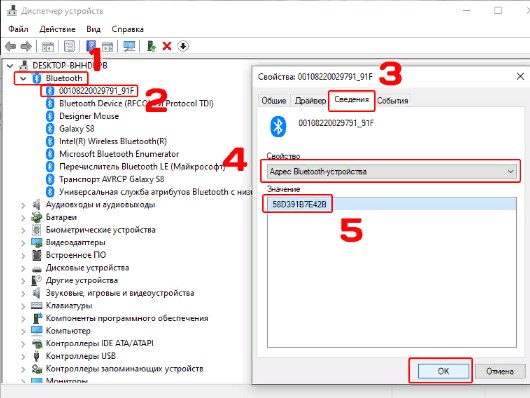Open the Действие menu
Viewport: 530px width, 398px height.
57,29
